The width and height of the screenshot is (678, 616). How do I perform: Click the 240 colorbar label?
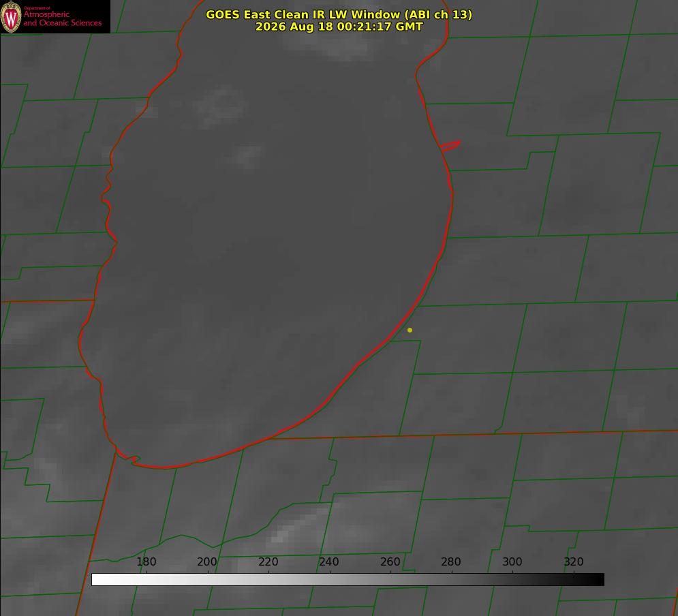click(x=329, y=561)
